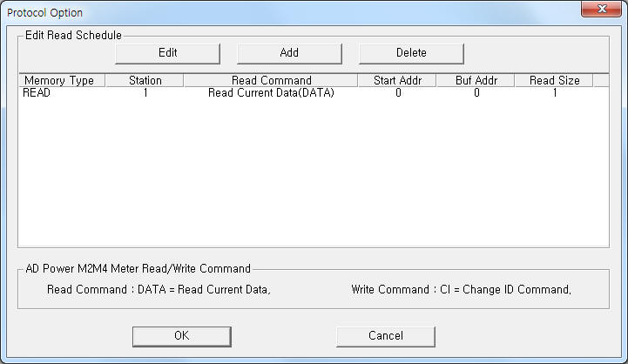Click the Buf Addr column header
628x364 pixels.
coord(476,80)
